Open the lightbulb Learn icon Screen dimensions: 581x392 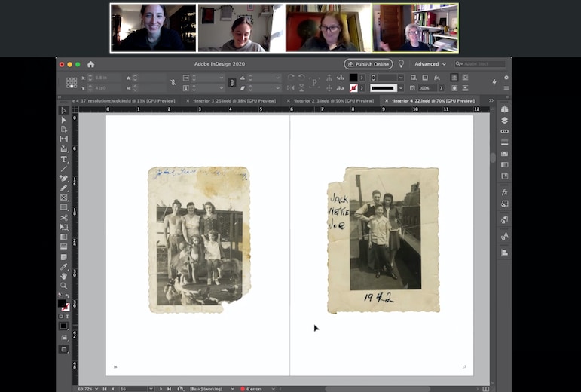pyautogui.click(x=401, y=64)
